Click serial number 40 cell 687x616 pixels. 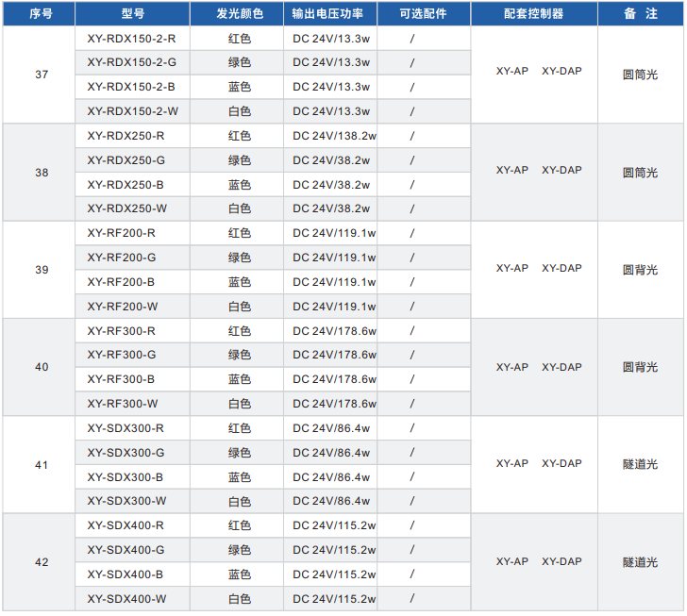pyautogui.click(x=42, y=367)
